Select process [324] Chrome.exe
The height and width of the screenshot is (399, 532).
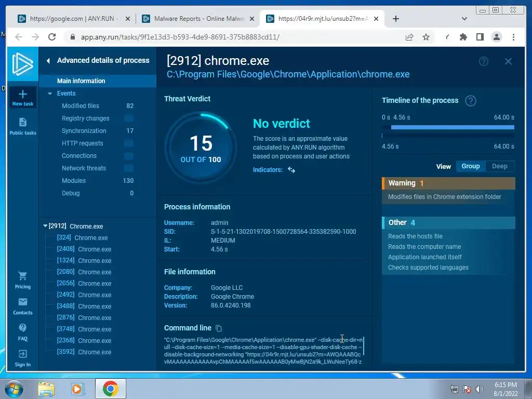tap(83, 237)
